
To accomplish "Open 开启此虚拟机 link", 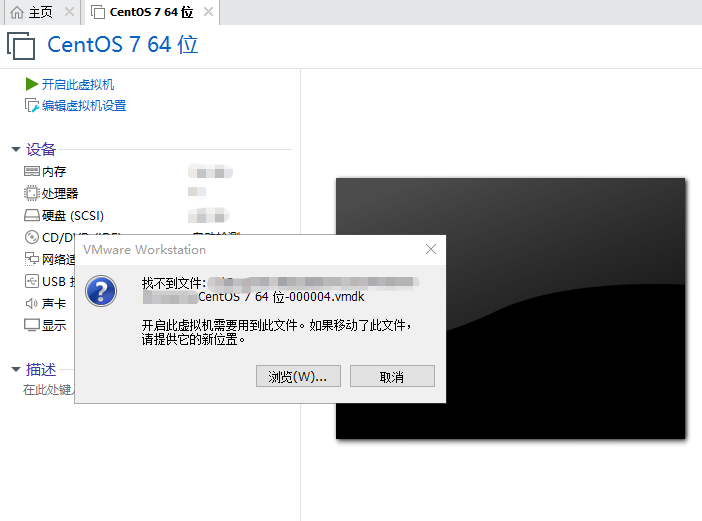I will click(x=78, y=84).
